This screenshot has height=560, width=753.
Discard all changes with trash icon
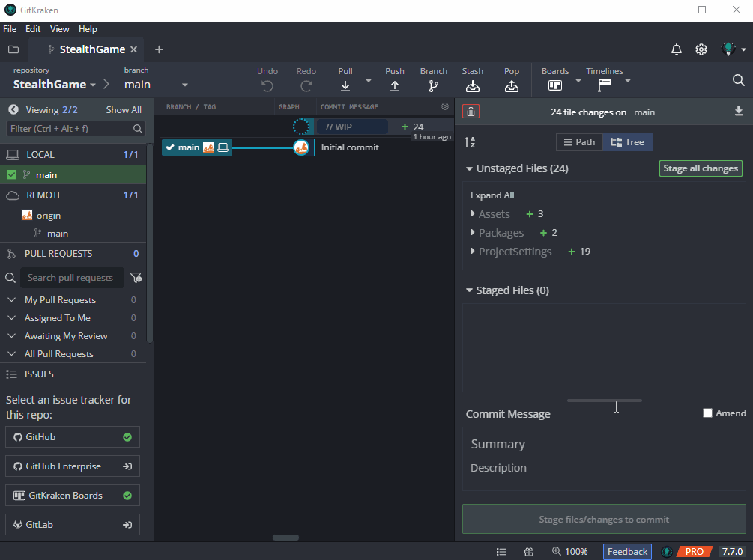pyautogui.click(x=471, y=112)
